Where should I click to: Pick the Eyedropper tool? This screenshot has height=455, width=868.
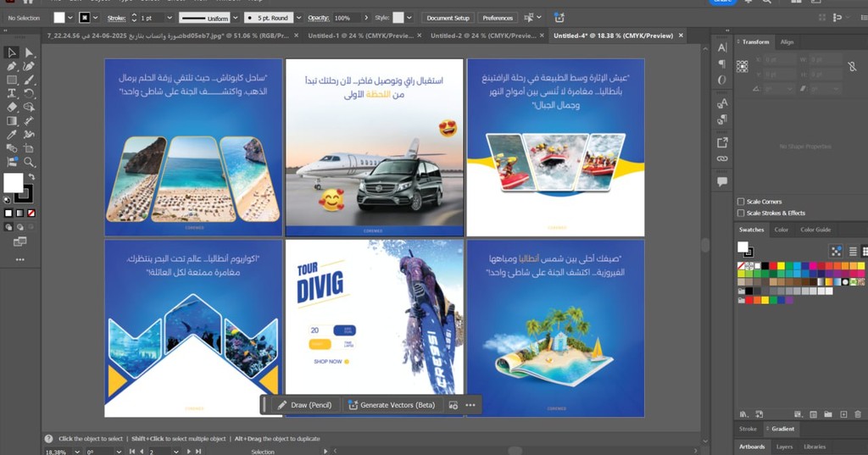[x=12, y=134]
